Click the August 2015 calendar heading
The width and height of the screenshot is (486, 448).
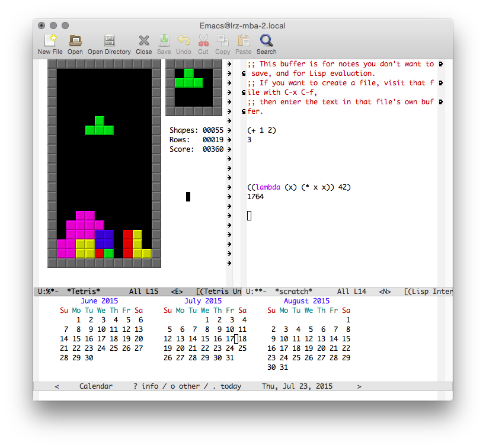[x=306, y=301]
